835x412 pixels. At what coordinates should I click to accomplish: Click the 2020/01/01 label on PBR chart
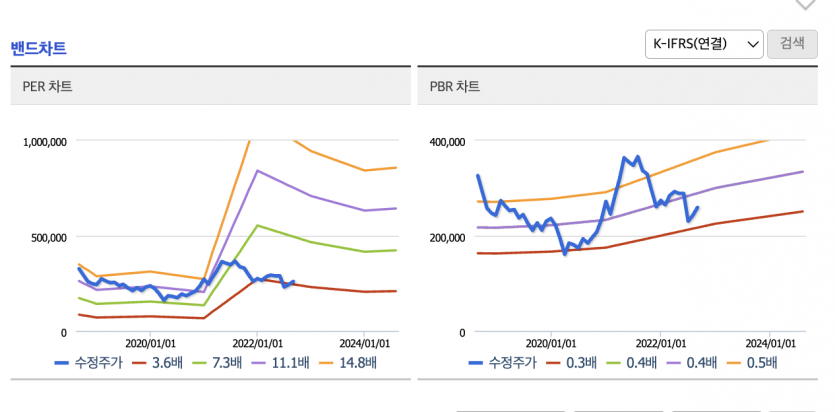[551, 343]
